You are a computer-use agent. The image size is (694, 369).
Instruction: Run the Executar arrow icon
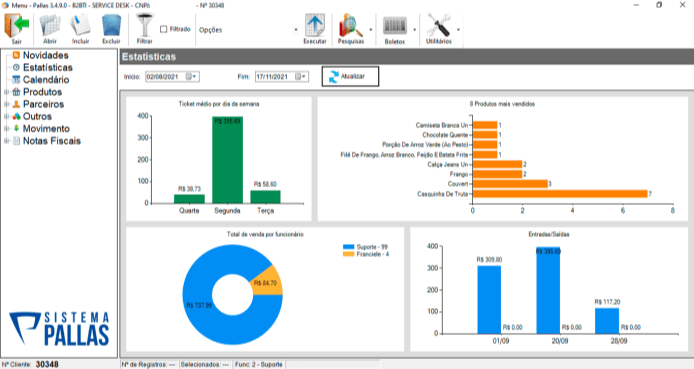click(315, 26)
